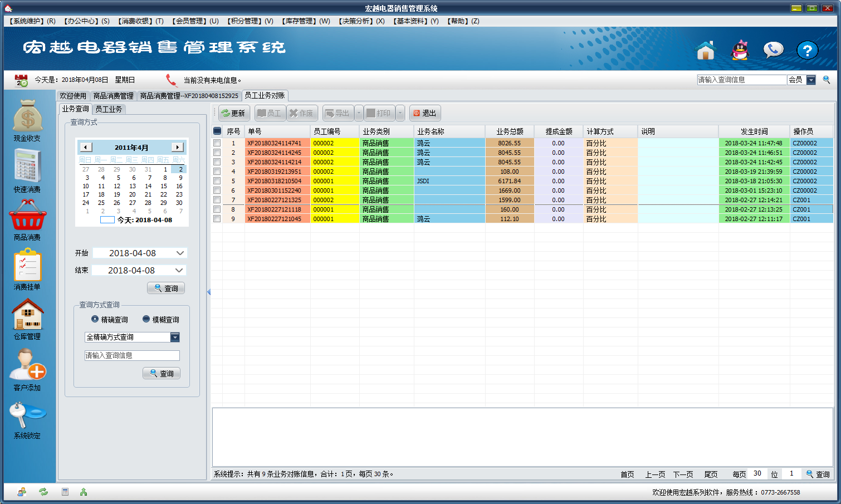The width and height of the screenshot is (841, 504).
Task: Expand the 开始 start date dropdown
Action: click(179, 253)
